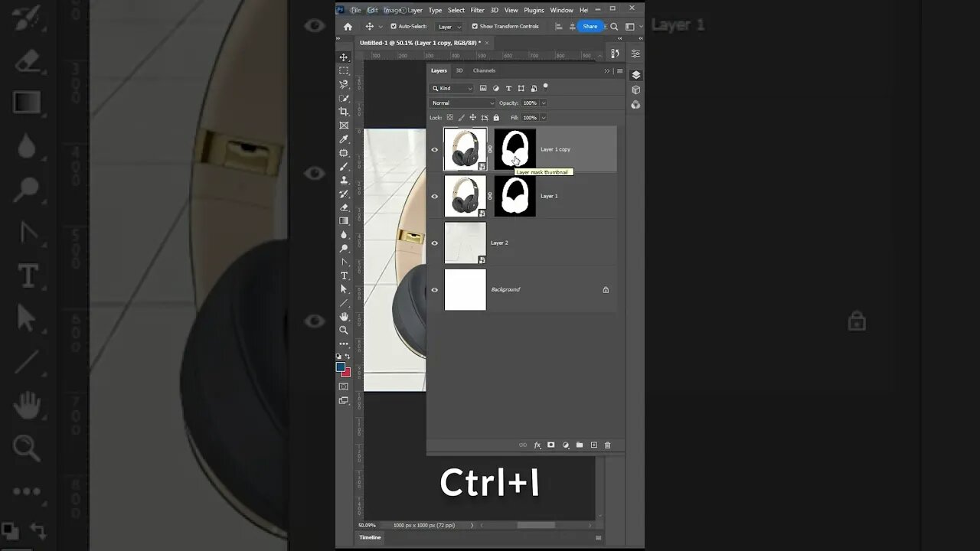The width and height of the screenshot is (980, 551).
Task: Open the Kind filter dropdown
Action: pyautogui.click(x=452, y=89)
